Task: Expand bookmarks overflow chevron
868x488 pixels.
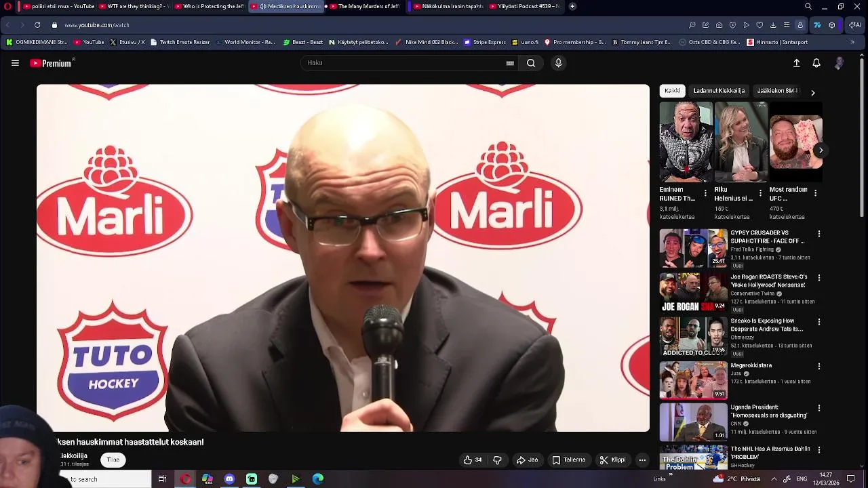Action: (x=852, y=42)
